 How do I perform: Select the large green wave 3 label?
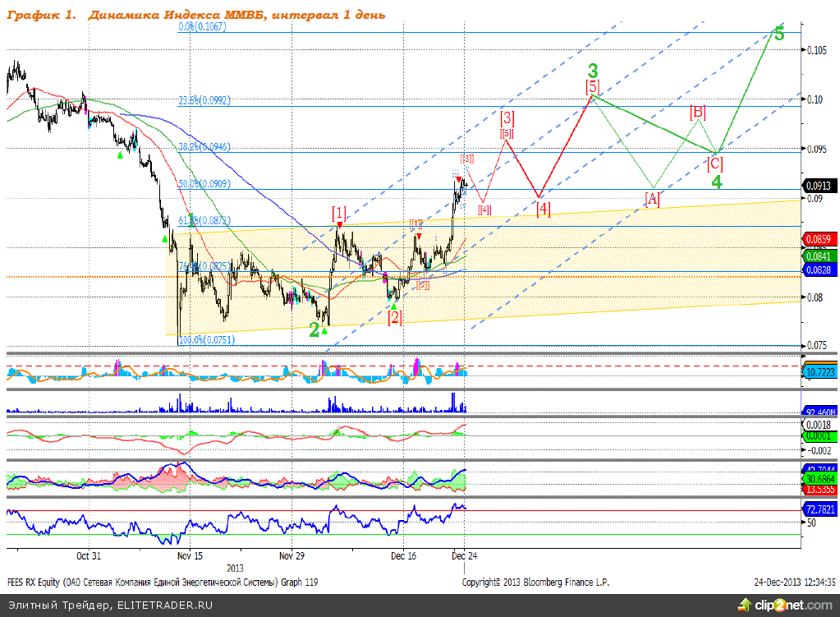click(x=592, y=71)
